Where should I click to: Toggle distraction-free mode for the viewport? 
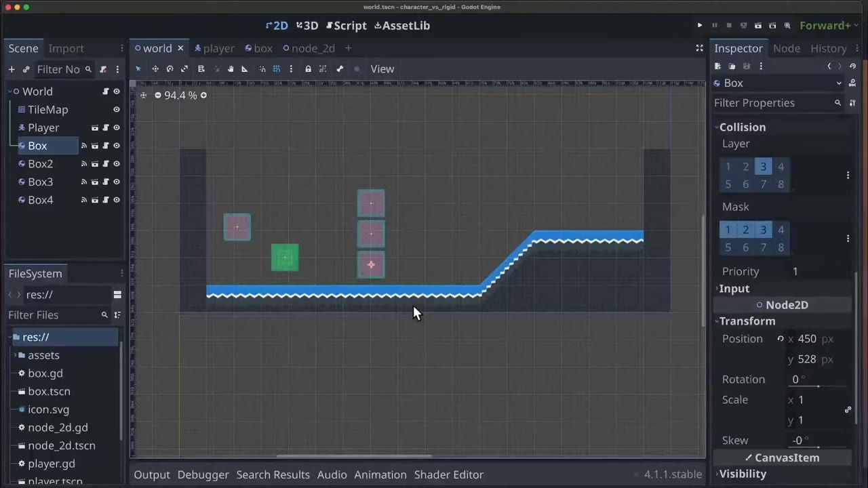pos(699,48)
